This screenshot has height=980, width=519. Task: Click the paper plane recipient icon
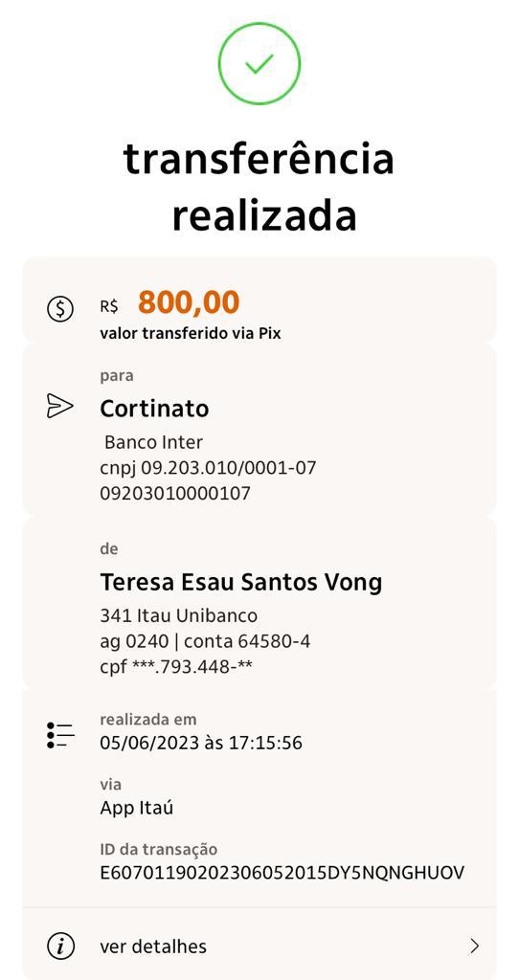pos(60,406)
